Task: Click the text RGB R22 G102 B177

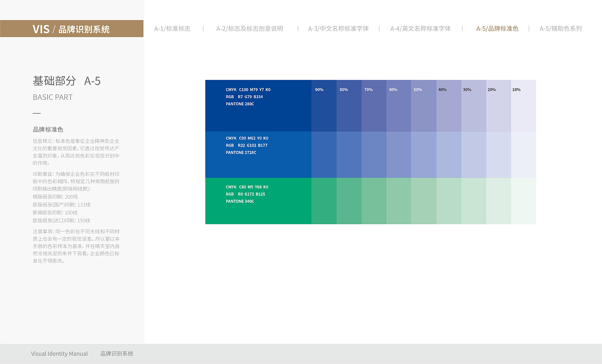Action: click(x=246, y=146)
